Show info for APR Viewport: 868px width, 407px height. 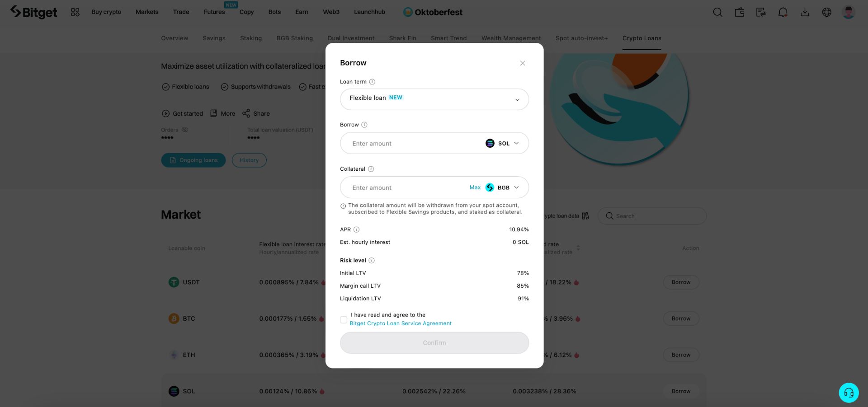(x=356, y=229)
